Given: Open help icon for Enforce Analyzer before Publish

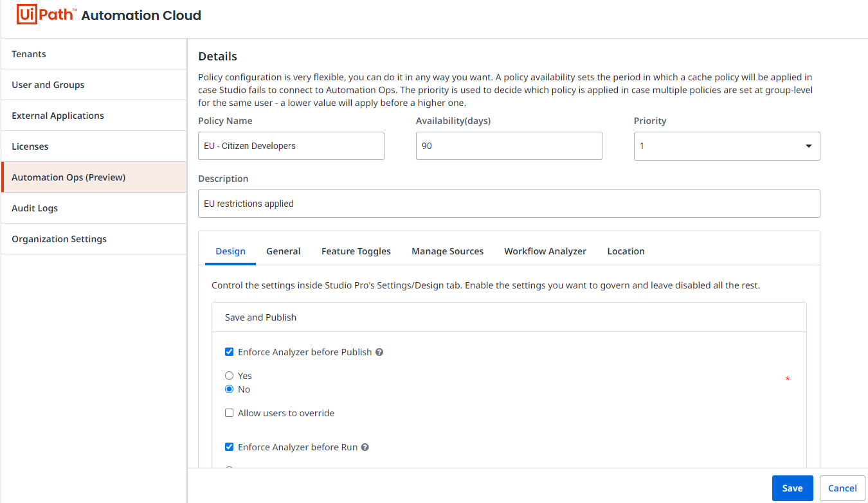Looking at the screenshot, I should 379,352.
